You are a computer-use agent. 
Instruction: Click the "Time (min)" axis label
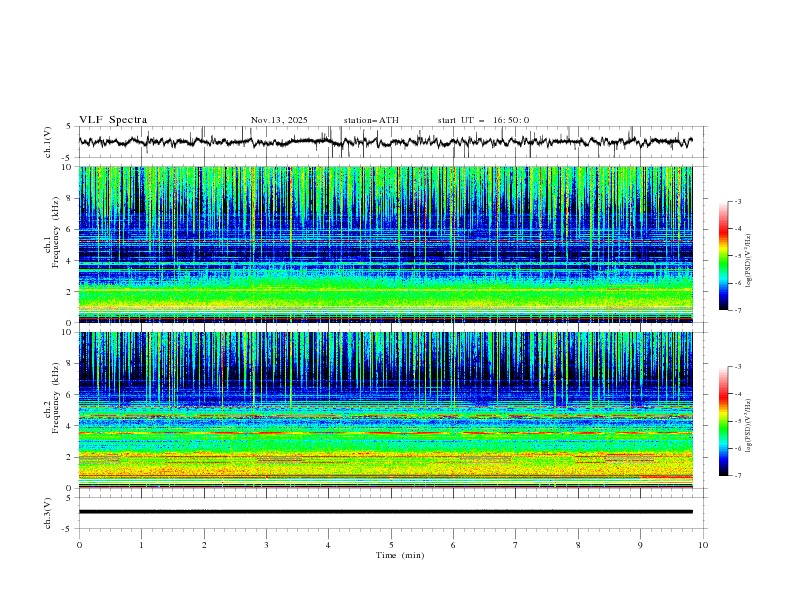coord(400,555)
